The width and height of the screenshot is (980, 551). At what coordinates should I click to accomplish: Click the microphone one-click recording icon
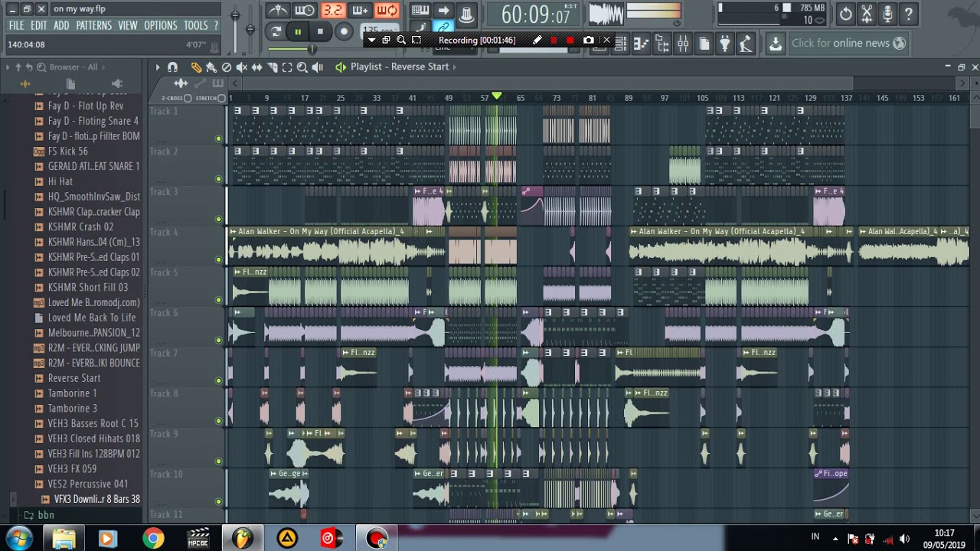887,13
